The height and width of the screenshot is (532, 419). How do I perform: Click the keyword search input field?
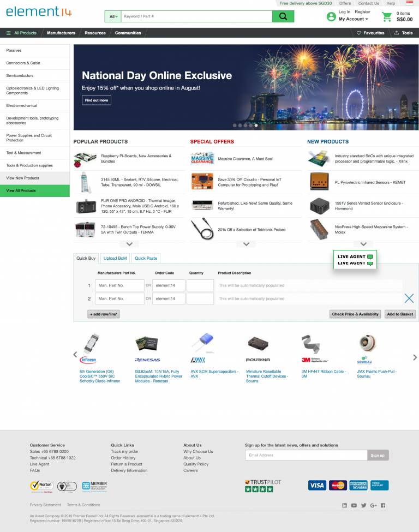coord(197,16)
